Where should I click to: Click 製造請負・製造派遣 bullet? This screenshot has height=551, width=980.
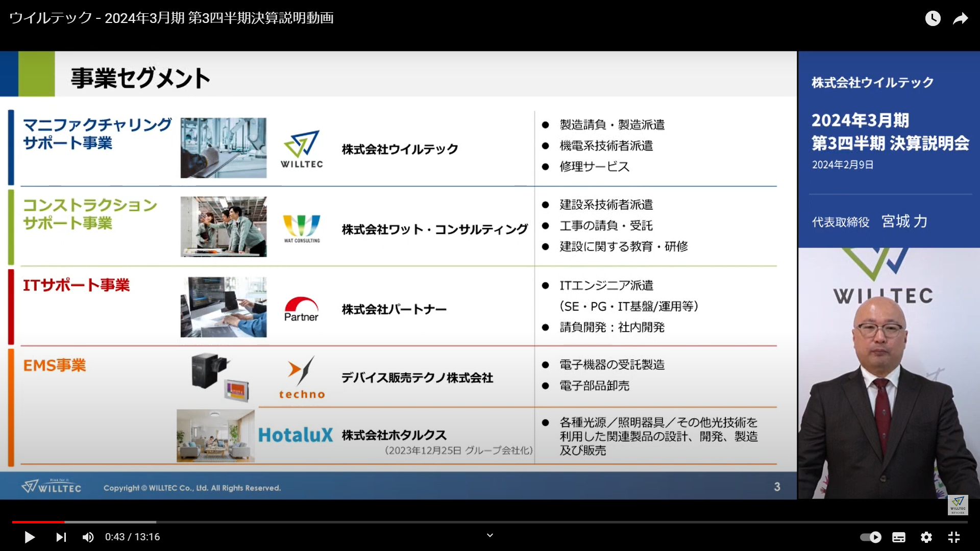click(x=612, y=124)
